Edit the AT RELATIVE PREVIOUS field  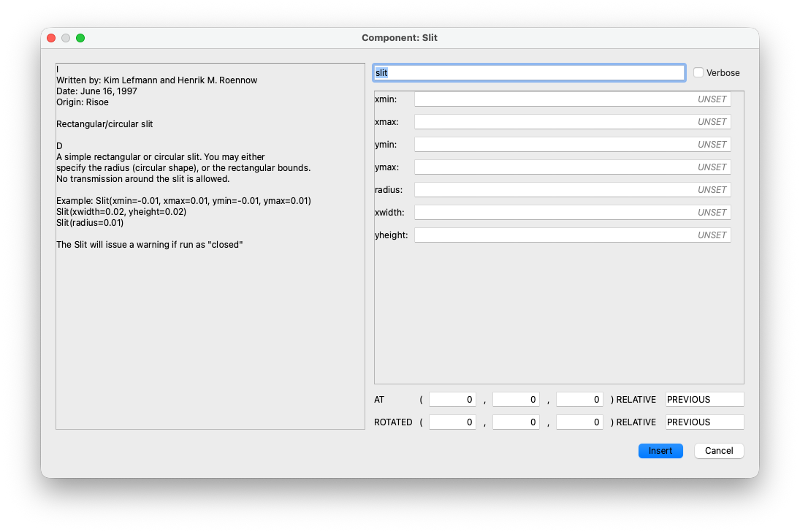(704, 399)
